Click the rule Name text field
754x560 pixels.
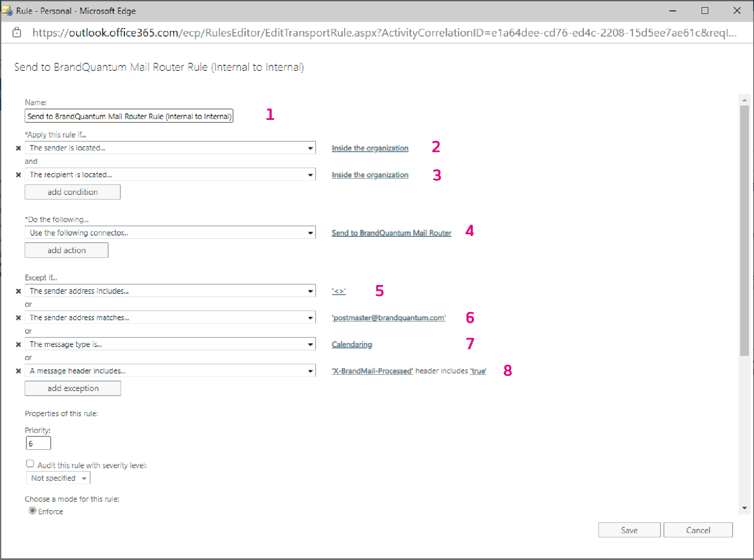129,116
